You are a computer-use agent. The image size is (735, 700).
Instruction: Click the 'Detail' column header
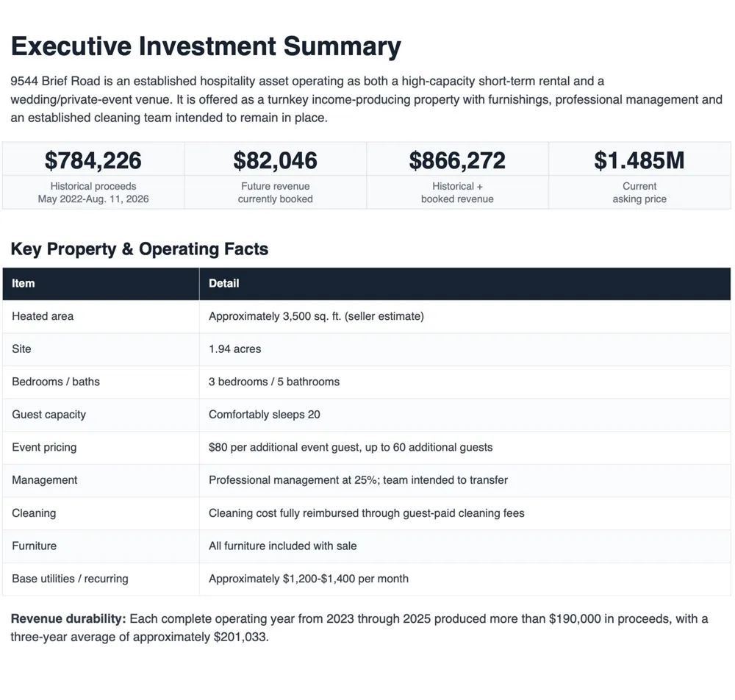(x=223, y=284)
